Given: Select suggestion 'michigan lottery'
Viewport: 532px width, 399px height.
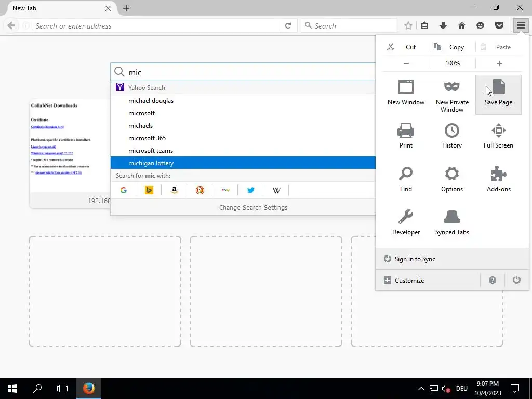Looking at the screenshot, I should pyautogui.click(x=243, y=163).
